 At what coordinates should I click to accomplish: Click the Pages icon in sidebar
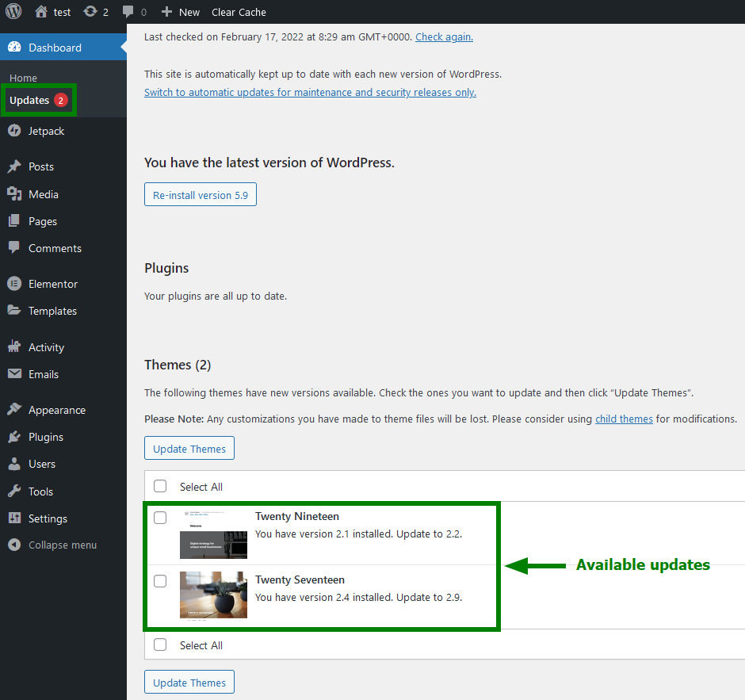click(15, 221)
